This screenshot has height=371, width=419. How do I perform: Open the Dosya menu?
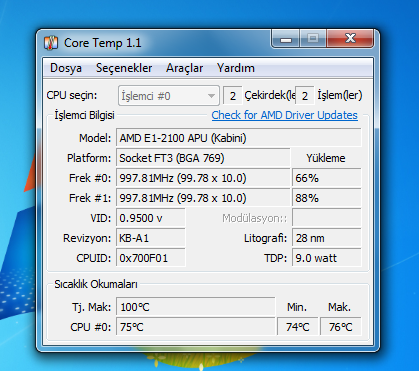click(x=66, y=68)
